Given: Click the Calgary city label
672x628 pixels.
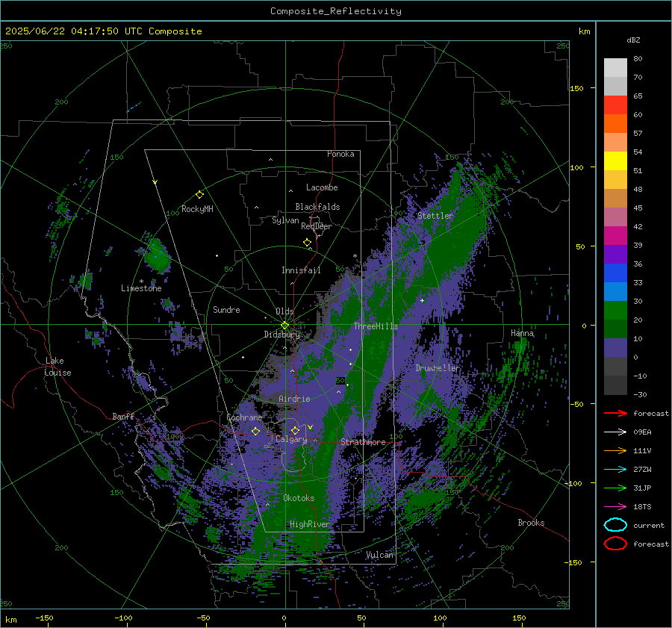Looking at the screenshot, I should (291, 439).
